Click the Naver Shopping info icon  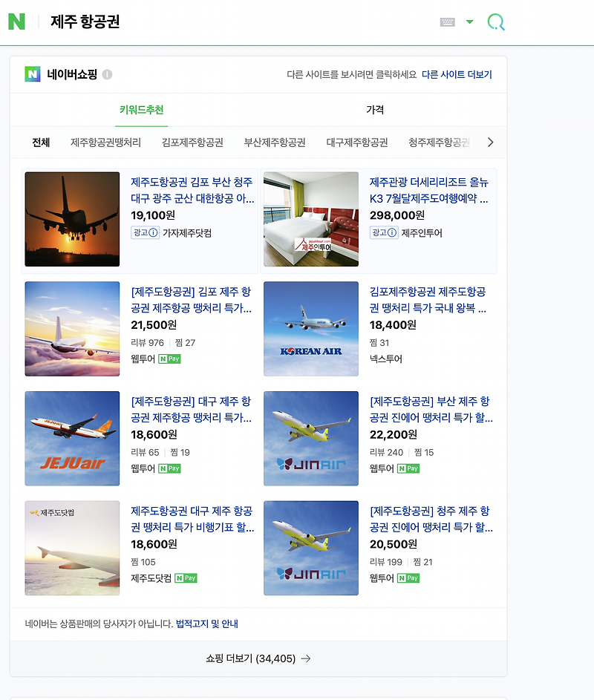tap(107, 74)
